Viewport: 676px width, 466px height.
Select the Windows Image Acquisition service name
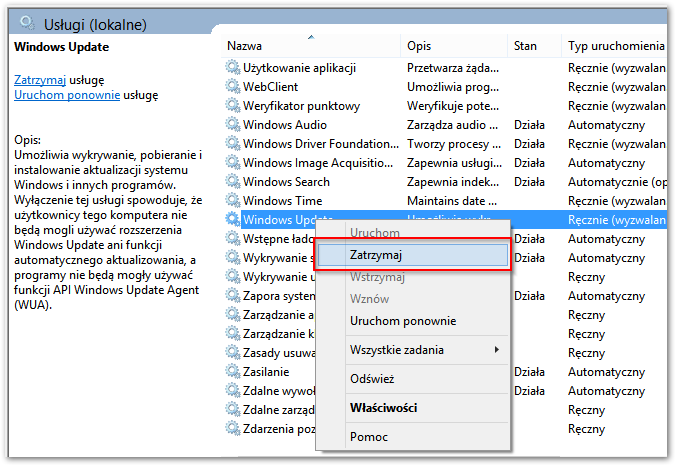click(318, 163)
